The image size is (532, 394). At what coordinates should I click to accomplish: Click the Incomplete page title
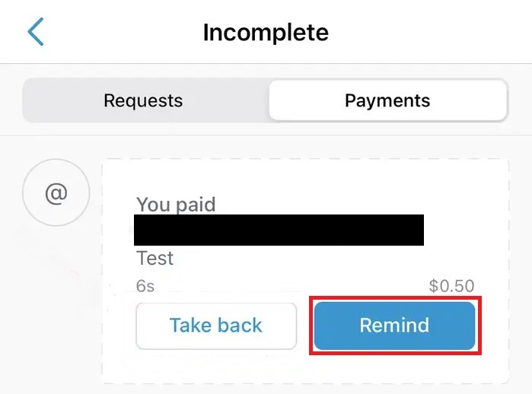click(x=266, y=33)
